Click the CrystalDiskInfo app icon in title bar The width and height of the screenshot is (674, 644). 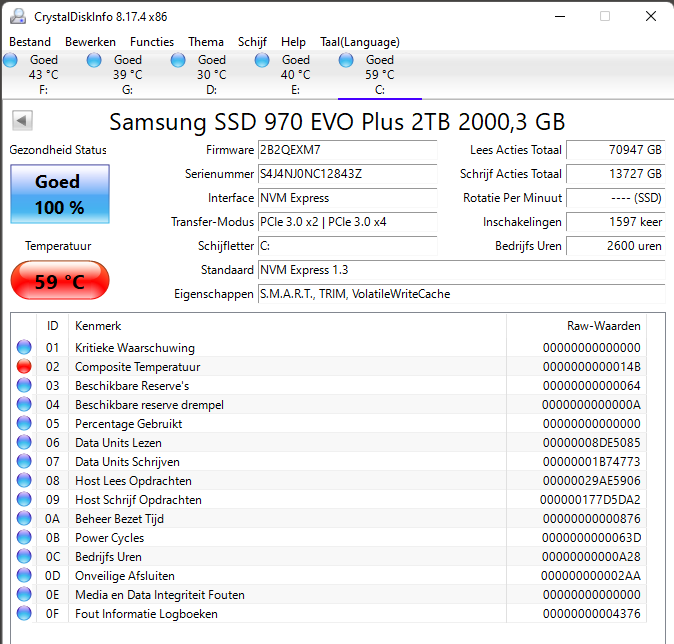pyautogui.click(x=18, y=16)
